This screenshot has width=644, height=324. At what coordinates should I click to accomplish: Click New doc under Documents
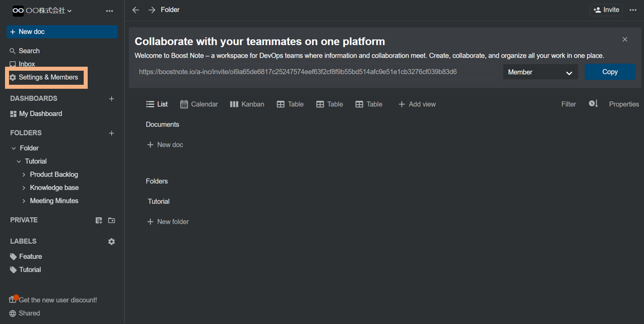pyautogui.click(x=165, y=144)
